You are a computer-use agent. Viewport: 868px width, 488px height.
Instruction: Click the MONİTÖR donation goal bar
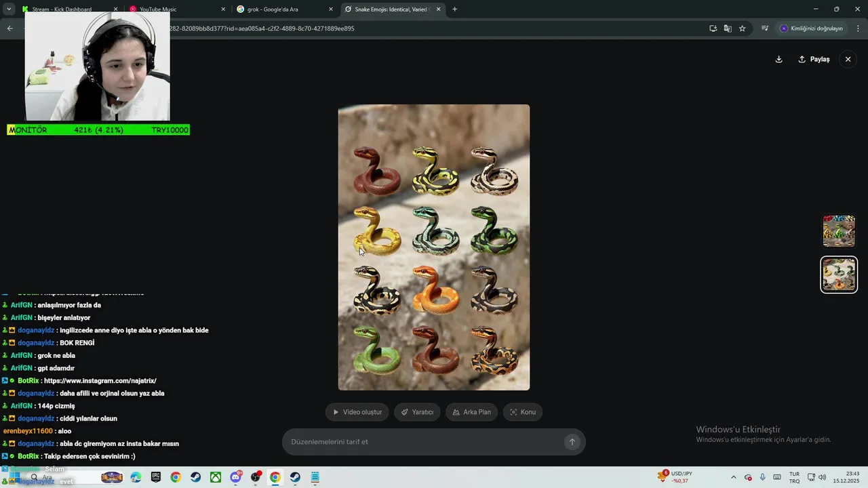(98, 130)
